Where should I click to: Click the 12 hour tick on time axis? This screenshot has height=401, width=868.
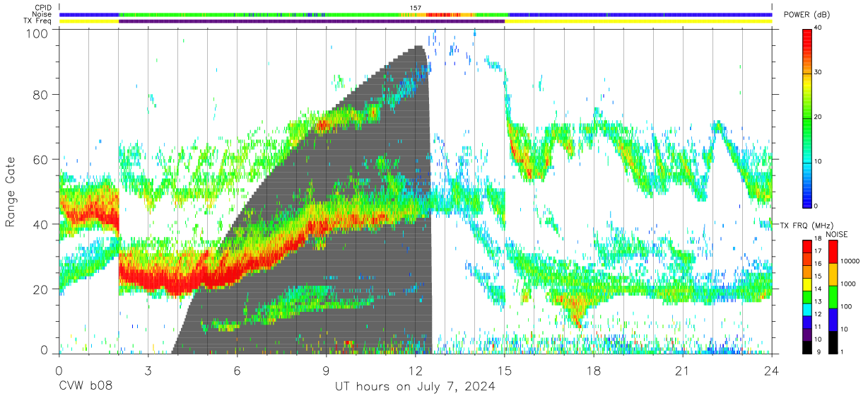click(416, 371)
